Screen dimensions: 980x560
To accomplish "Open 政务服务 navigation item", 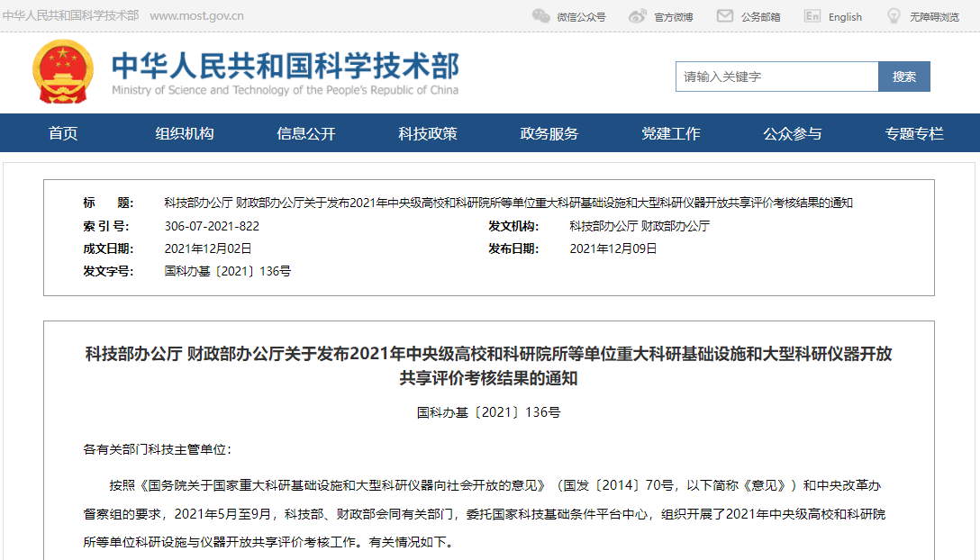I will tap(549, 133).
